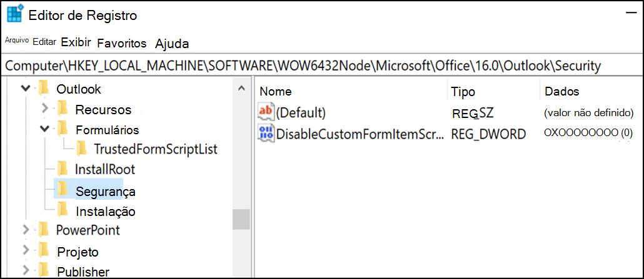
Task: Click the PowerPoint folder icon
Action: [x=43, y=229]
